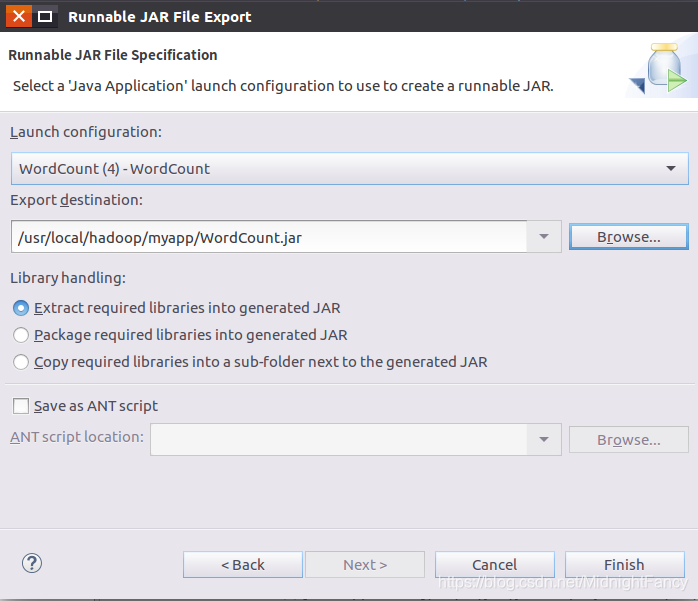Cancel the JAR export wizard
The height and width of the screenshot is (601, 698).
click(495, 564)
